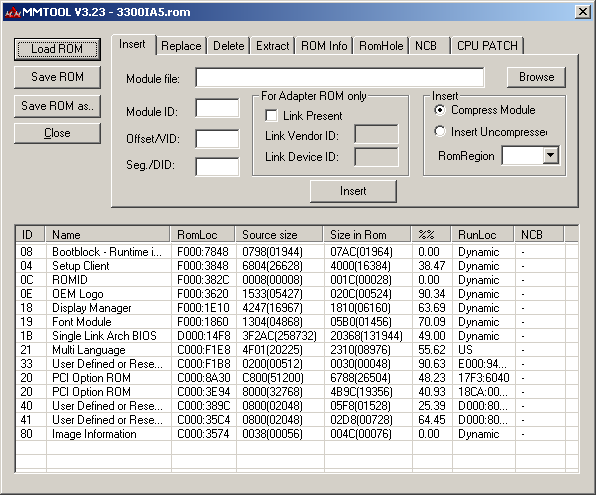Focus the Module file input field
The image size is (596, 495).
pos(340,78)
